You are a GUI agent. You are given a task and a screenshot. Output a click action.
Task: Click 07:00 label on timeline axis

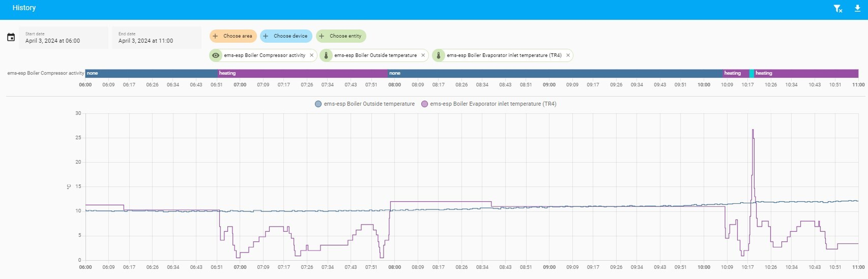(240, 85)
